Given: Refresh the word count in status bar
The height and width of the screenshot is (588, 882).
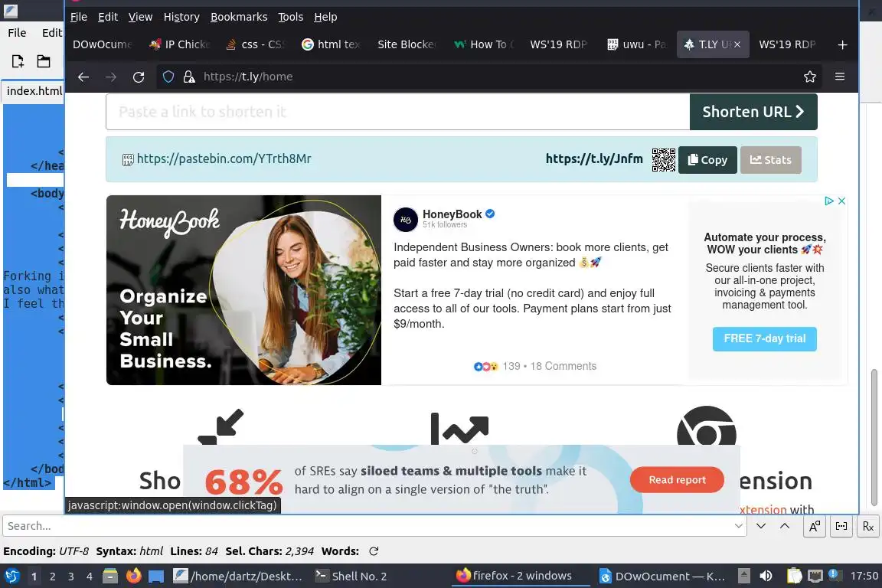Looking at the screenshot, I should (x=374, y=551).
